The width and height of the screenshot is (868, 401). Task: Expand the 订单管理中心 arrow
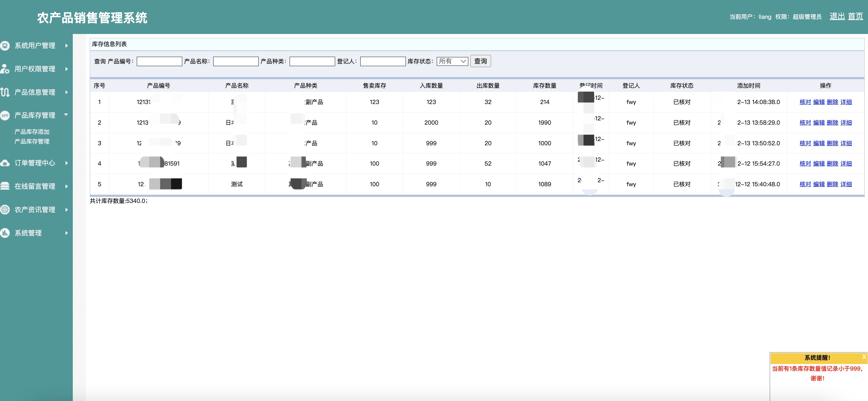pos(66,163)
